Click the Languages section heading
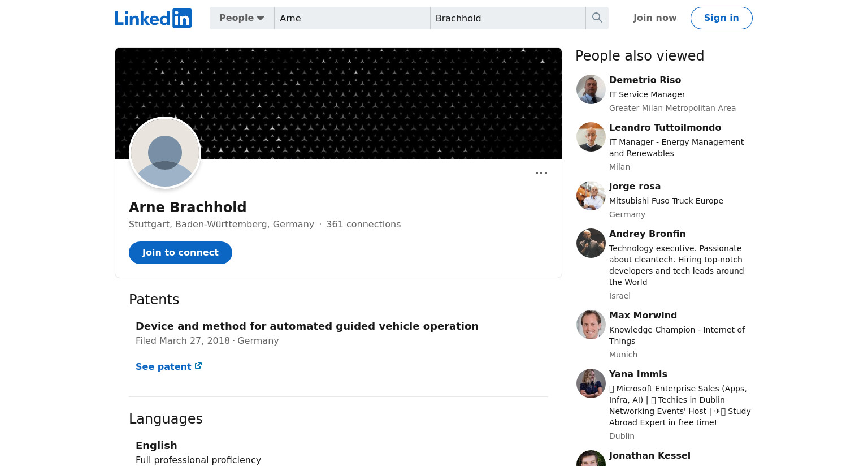 click(166, 418)
